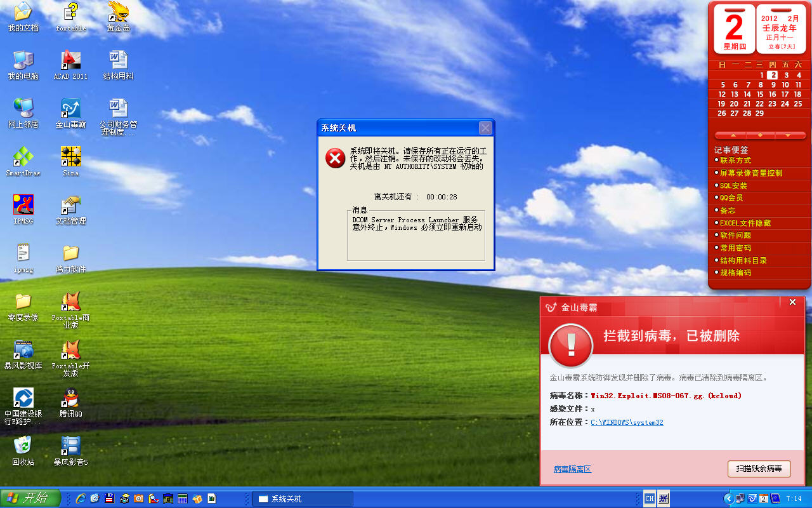Open the 联系方式 note

click(x=735, y=160)
